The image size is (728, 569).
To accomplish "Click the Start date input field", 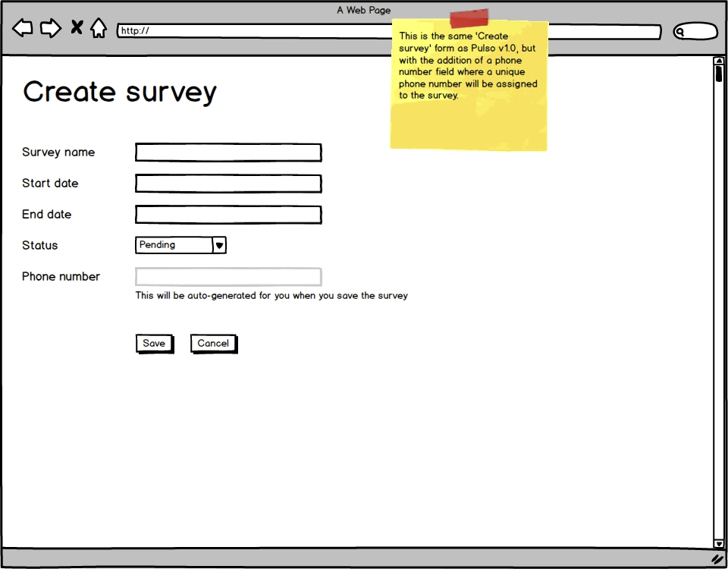I will point(228,184).
